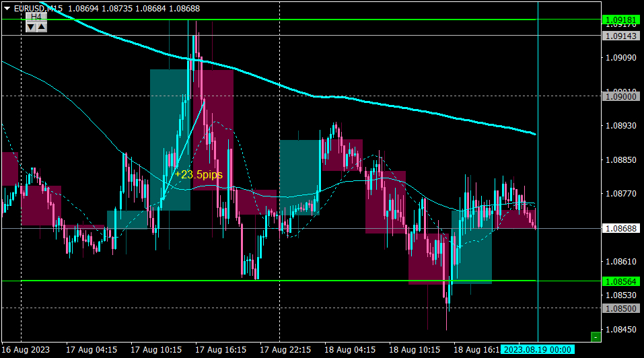The image size is (644, 358).
Task: Click the down-arrow timeframe button under H4
Action: tap(31, 27)
